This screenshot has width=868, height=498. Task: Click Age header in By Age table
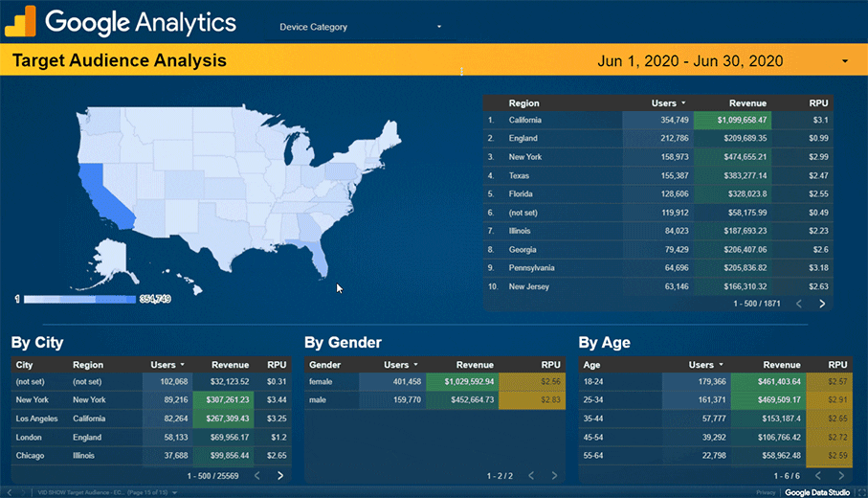(x=591, y=365)
